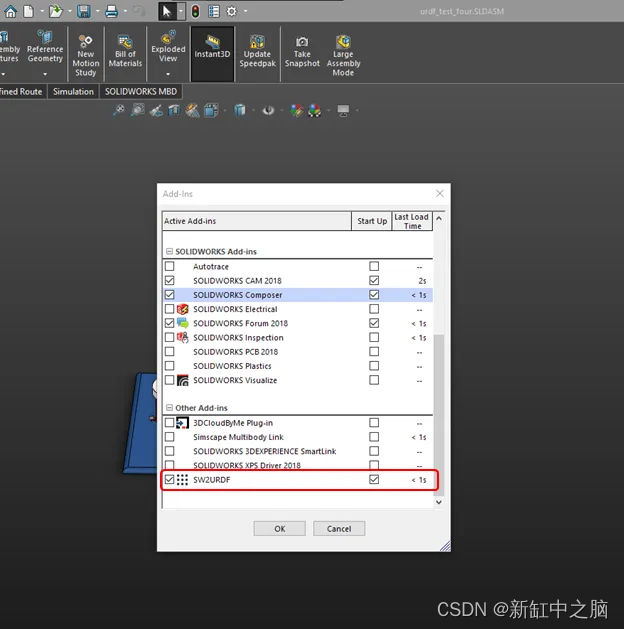The width and height of the screenshot is (624, 629).
Task: Open the Exploded View dropdown arrow
Action: point(168,74)
